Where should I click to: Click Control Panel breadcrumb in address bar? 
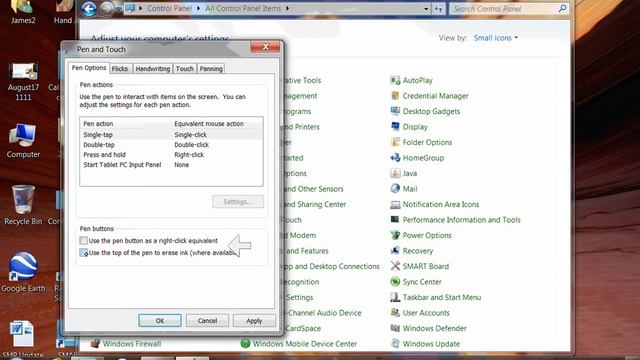[169, 9]
